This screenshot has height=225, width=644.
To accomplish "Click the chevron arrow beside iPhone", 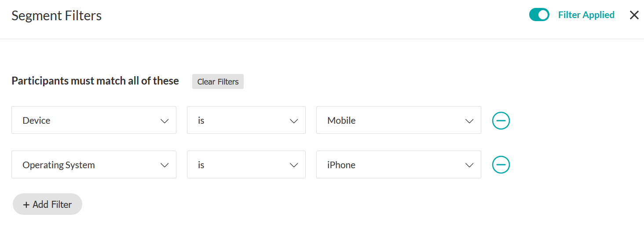I will point(469,165).
